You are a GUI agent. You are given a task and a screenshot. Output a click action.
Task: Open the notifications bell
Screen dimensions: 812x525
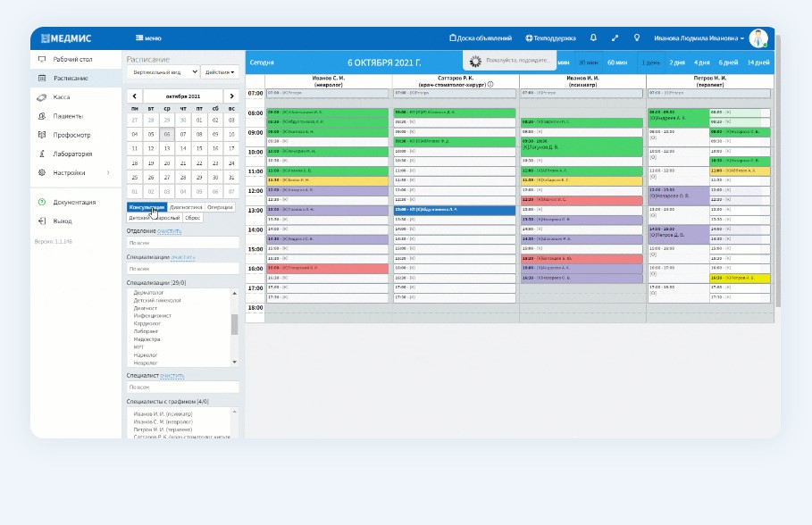pyautogui.click(x=593, y=37)
